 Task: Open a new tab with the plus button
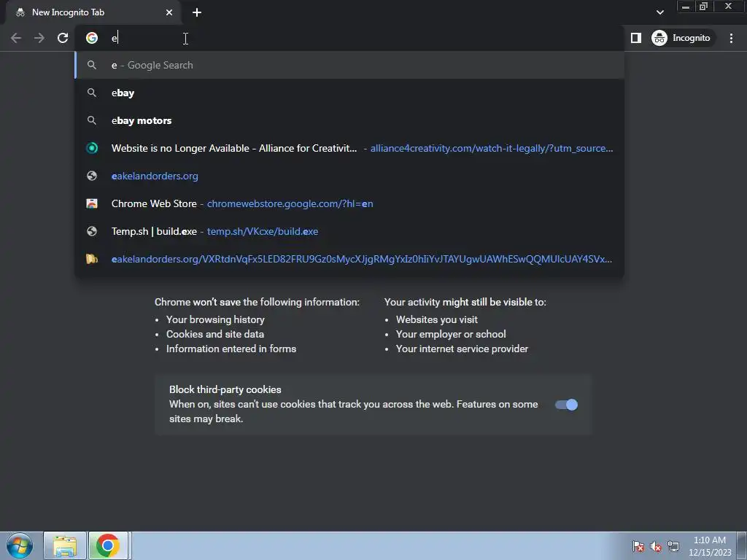click(197, 12)
